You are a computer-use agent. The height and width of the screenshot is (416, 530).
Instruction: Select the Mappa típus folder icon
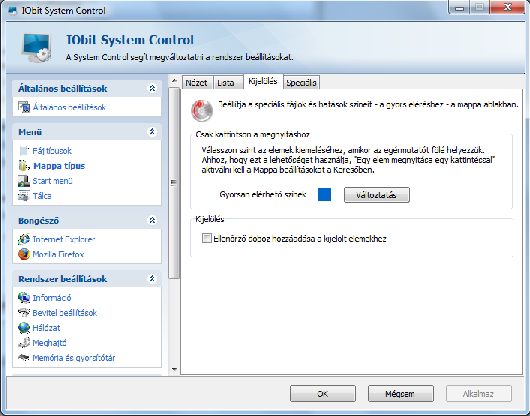[x=24, y=166]
